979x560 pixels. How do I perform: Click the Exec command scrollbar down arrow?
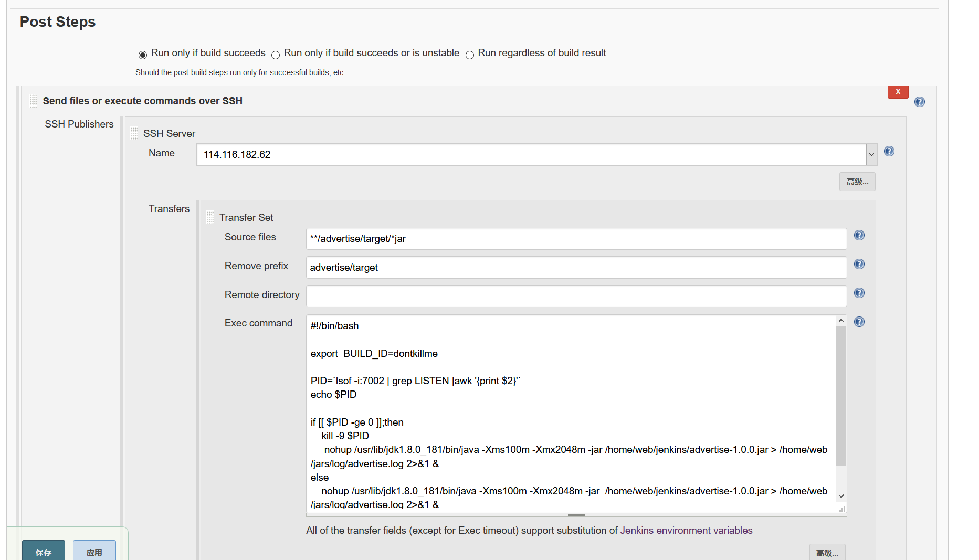click(x=841, y=495)
